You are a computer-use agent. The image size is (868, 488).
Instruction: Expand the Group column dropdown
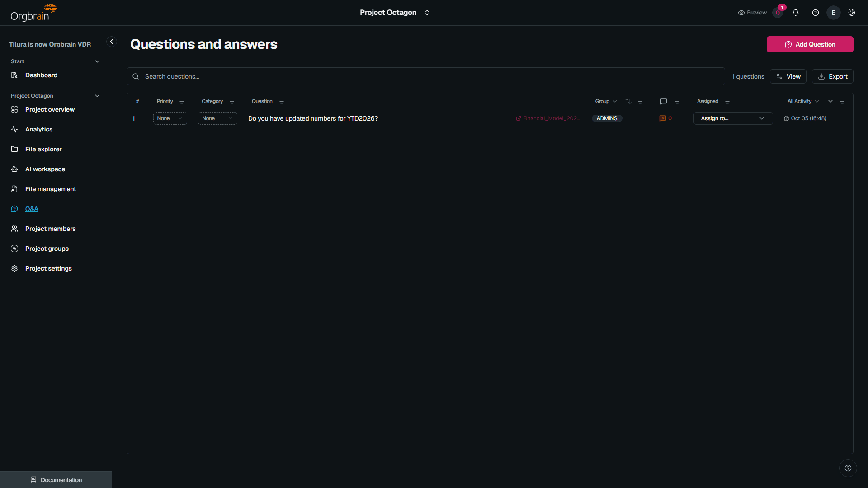(606, 101)
